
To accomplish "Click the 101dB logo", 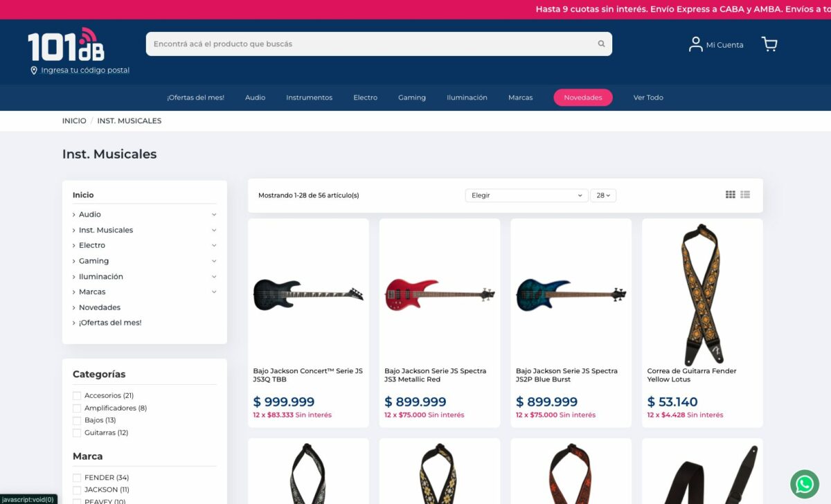I will tap(66, 44).
